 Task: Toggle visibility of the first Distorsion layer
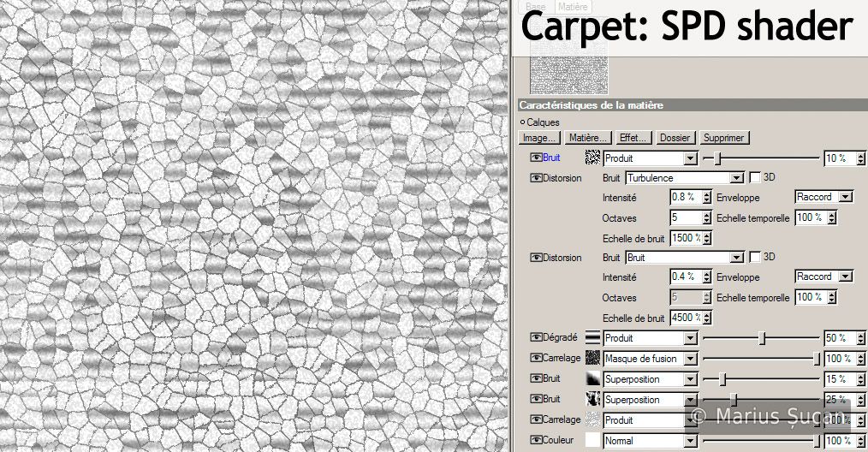click(x=537, y=178)
